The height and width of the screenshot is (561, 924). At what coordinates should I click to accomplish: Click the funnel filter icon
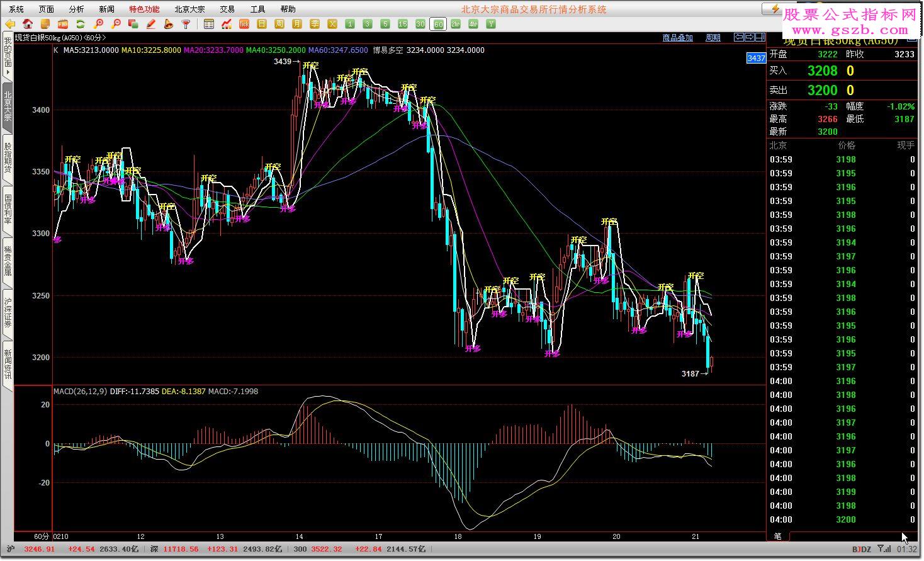[x=186, y=24]
